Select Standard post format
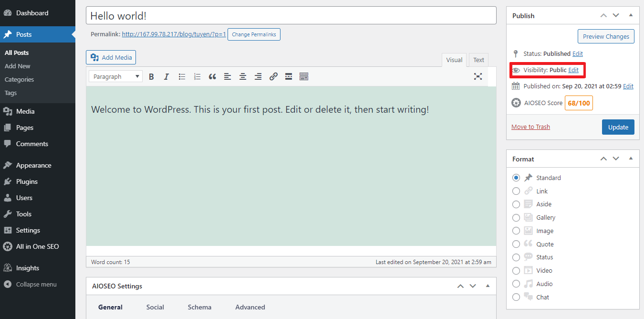644x319 pixels. coord(516,178)
